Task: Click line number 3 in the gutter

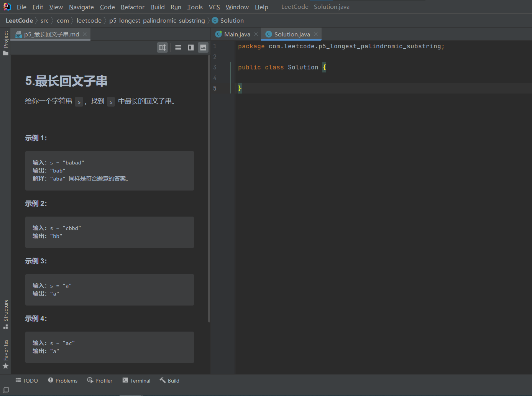Action: (x=215, y=67)
